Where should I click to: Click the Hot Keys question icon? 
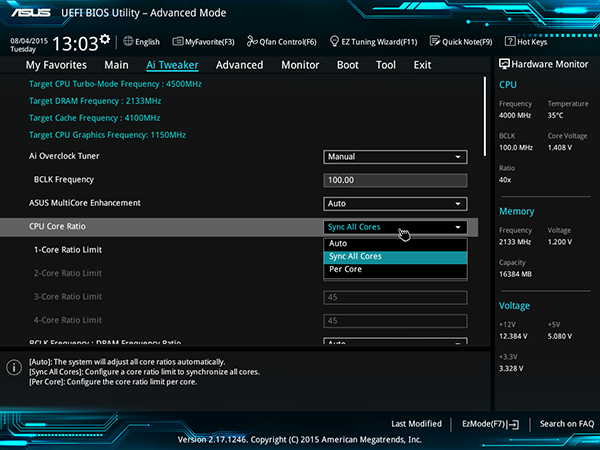point(510,41)
